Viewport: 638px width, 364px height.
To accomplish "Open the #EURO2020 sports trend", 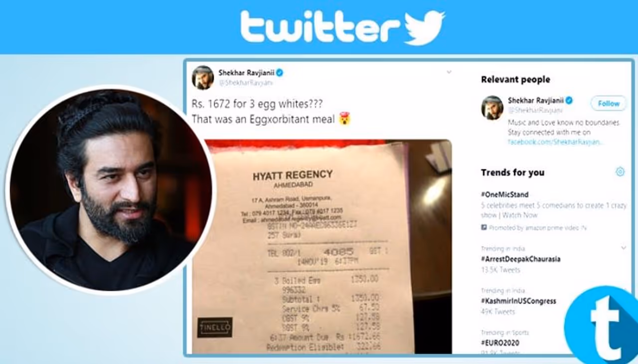I will (x=500, y=343).
